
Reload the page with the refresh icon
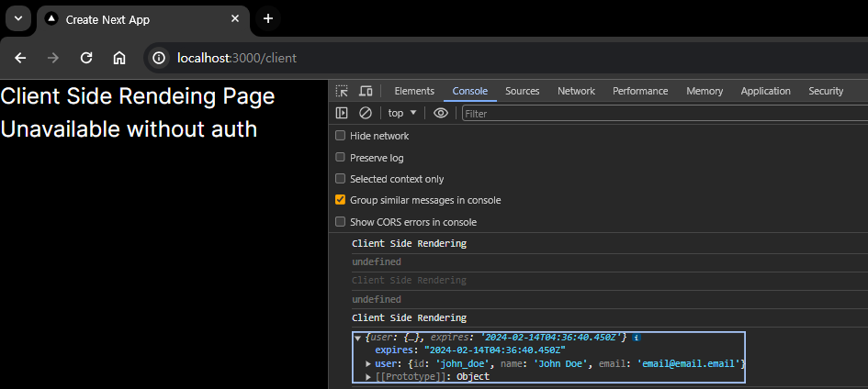click(x=85, y=58)
